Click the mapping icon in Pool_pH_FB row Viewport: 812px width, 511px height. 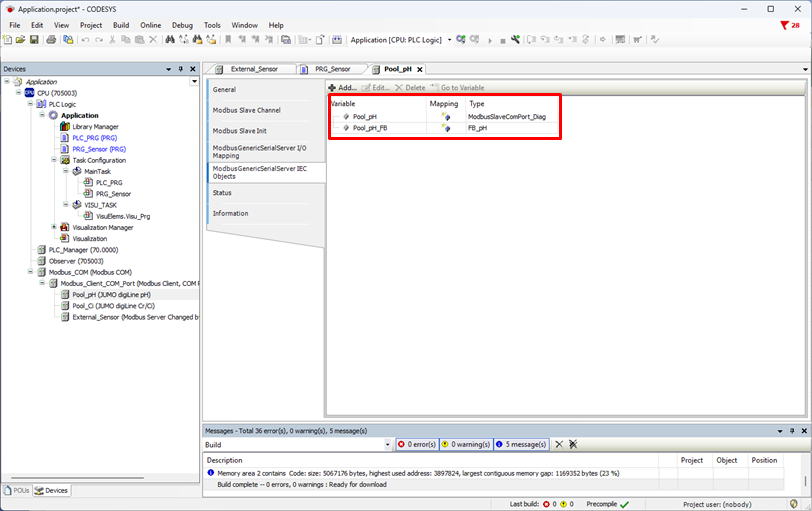[445, 128]
